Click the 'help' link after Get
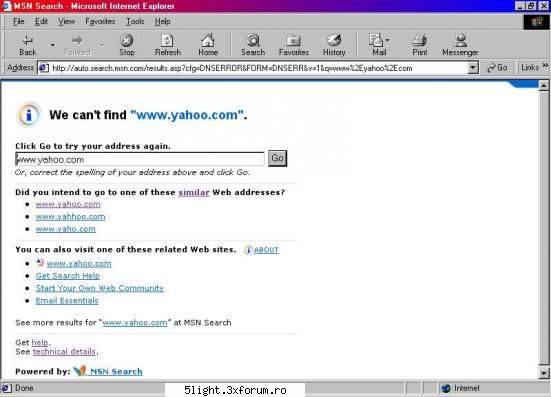Viewport: 551px width, 397px height. pyautogui.click(x=40, y=342)
